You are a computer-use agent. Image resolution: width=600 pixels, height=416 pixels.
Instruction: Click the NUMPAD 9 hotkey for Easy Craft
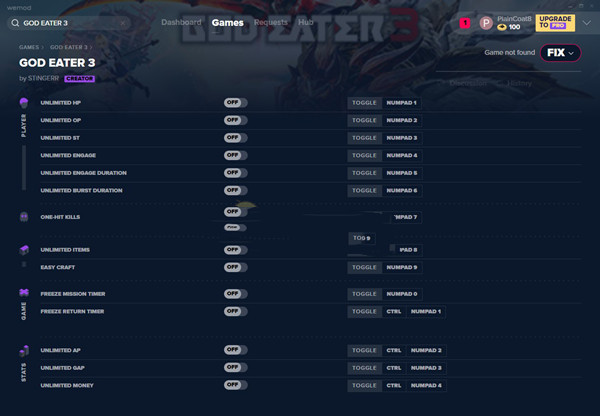coord(401,267)
